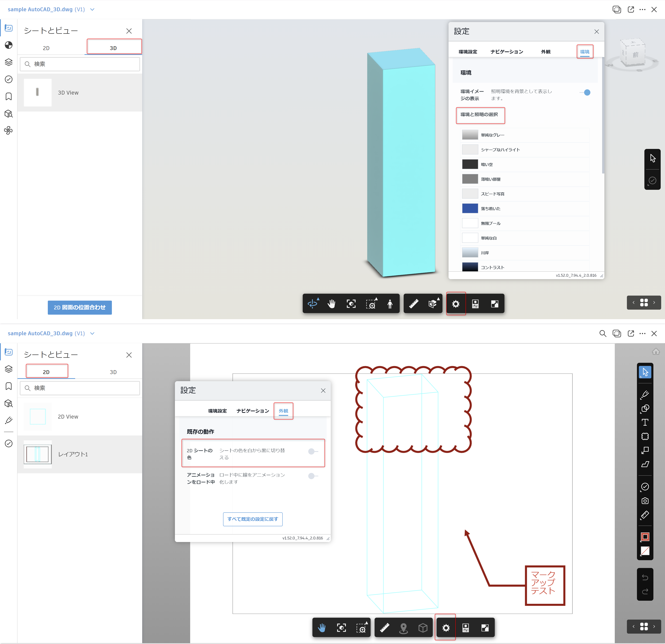Open the explode model tool

pyautogui.click(x=433, y=304)
